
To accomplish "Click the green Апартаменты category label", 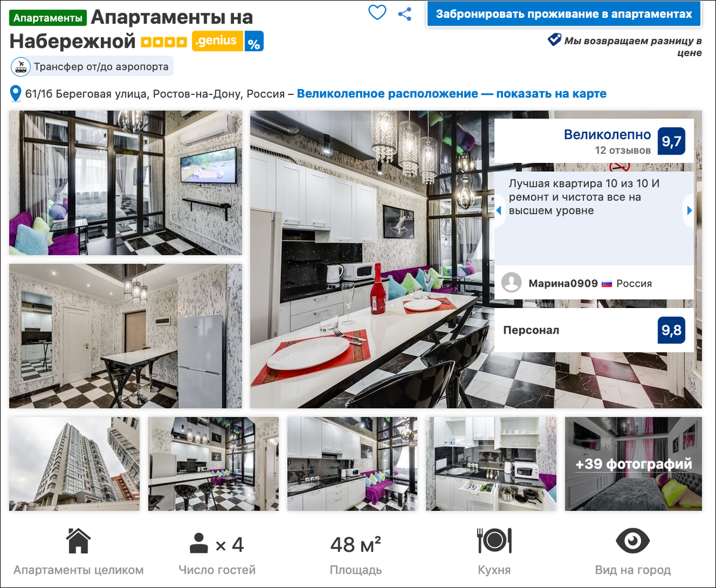I will pos(48,17).
